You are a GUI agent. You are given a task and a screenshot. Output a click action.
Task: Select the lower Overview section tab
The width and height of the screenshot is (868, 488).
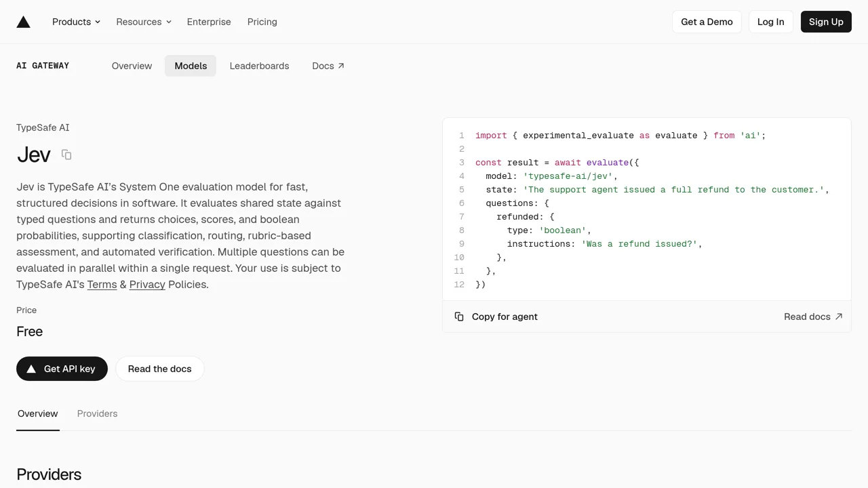[38, 413]
